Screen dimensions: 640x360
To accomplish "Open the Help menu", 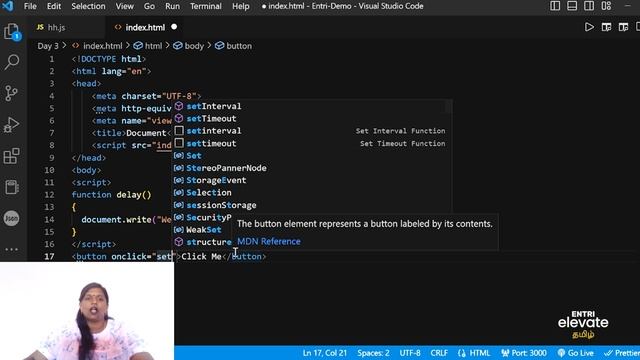I will 240,6.
